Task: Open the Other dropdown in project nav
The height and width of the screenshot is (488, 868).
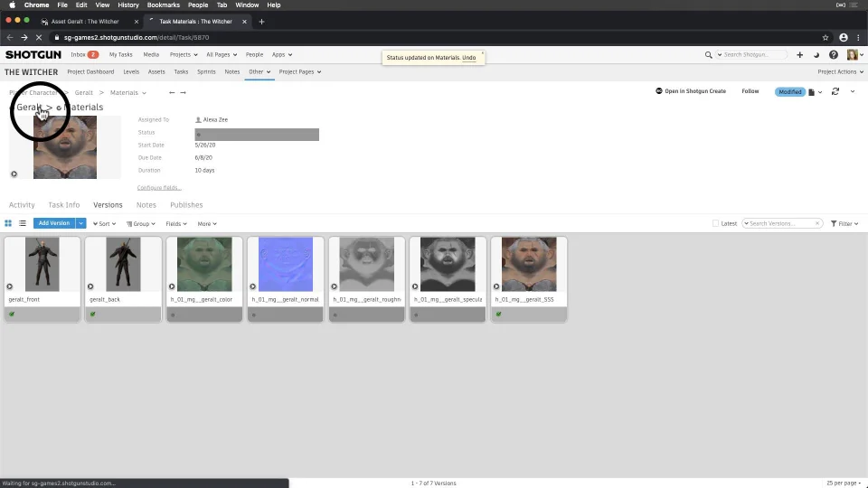Action: (x=259, y=72)
